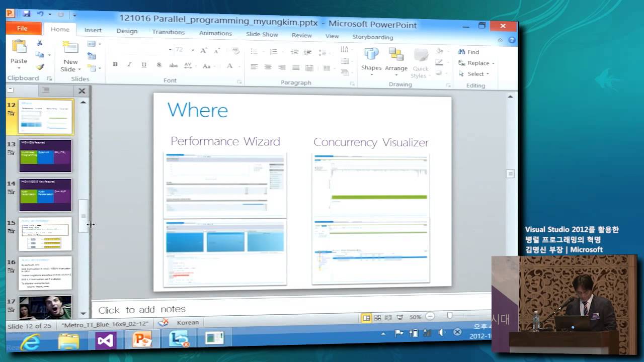The image size is (644, 362).
Task: Open File Explorer from the taskbar
Action: coord(68,341)
